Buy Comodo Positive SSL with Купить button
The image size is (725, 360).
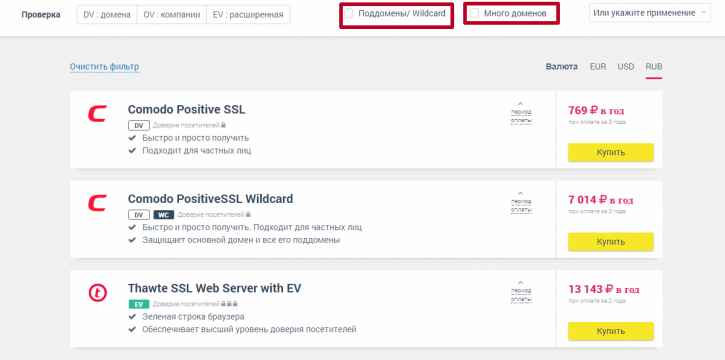pyautogui.click(x=611, y=153)
